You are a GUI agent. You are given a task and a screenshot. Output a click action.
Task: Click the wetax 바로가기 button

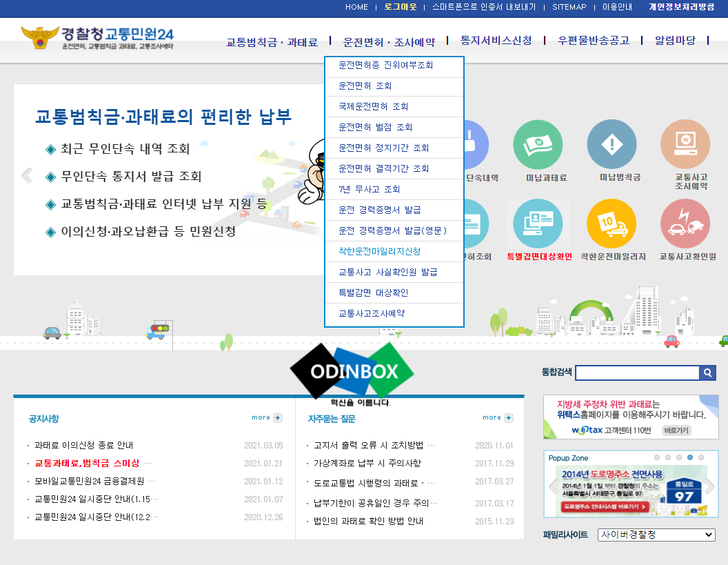[x=676, y=430]
